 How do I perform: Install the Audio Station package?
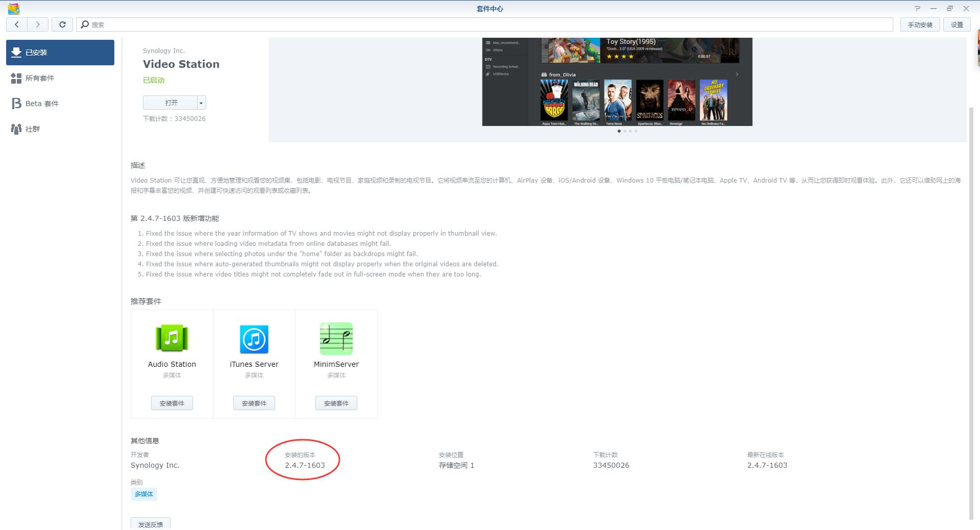171,403
